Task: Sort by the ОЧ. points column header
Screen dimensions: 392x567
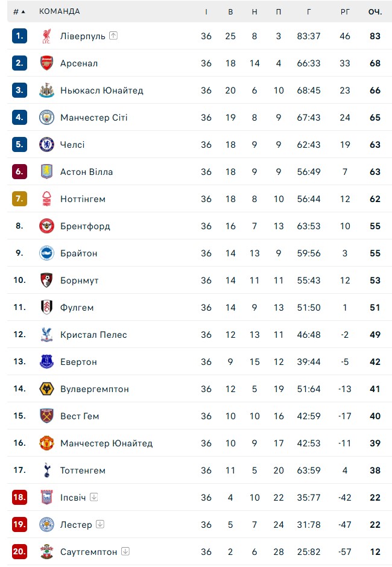Action: [x=375, y=11]
